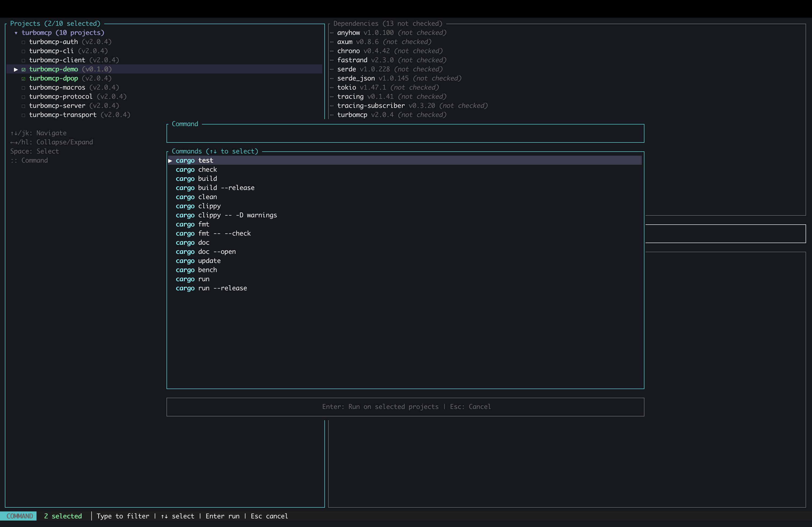Uncheck the turbomcp-demo checkbox
This screenshot has width=812, height=527.
pyautogui.click(x=23, y=69)
